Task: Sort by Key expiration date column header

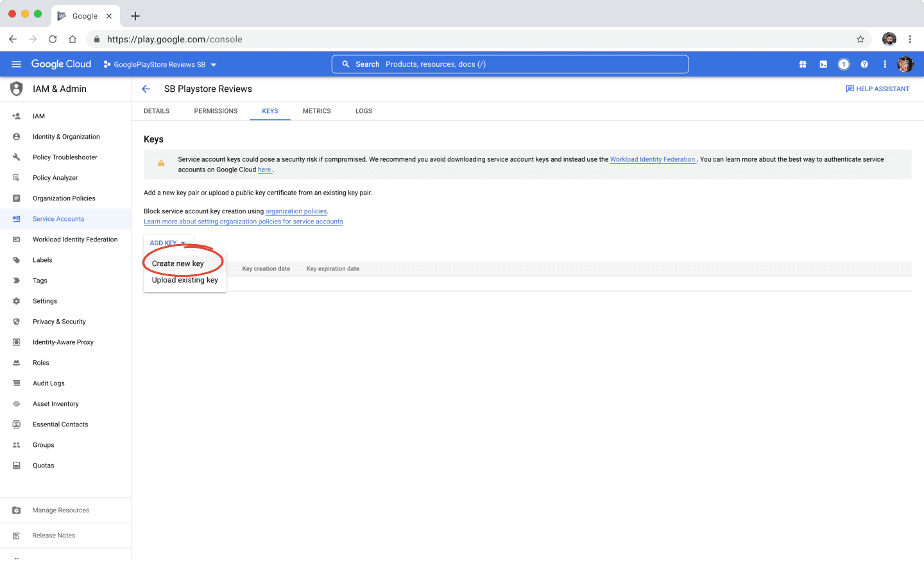Action: [333, 269]
